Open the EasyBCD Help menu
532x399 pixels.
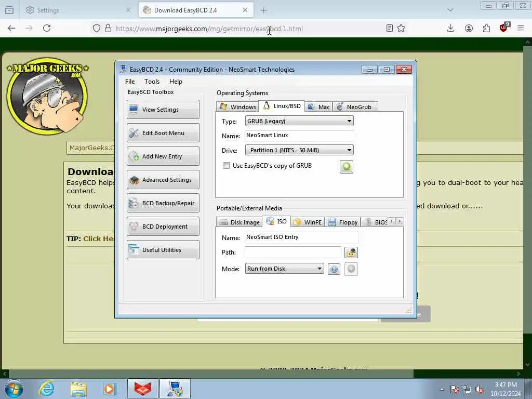click(176, 82)
